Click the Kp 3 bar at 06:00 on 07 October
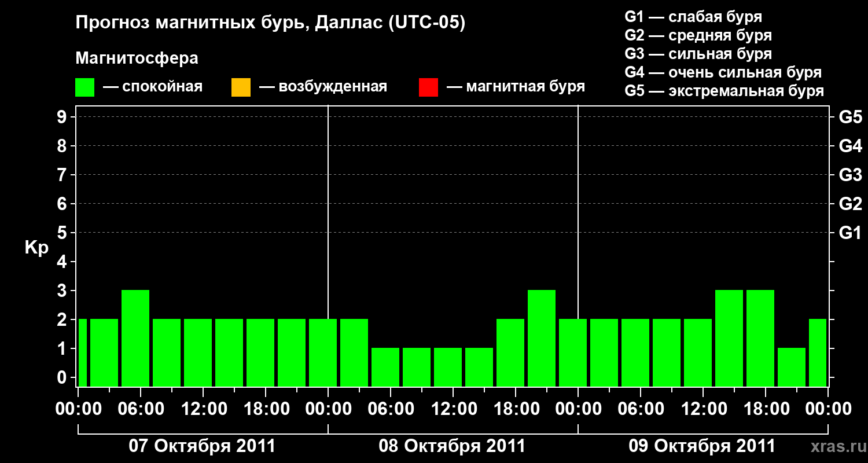Screen dimensions: 868x463 click(x=135, y=338)
